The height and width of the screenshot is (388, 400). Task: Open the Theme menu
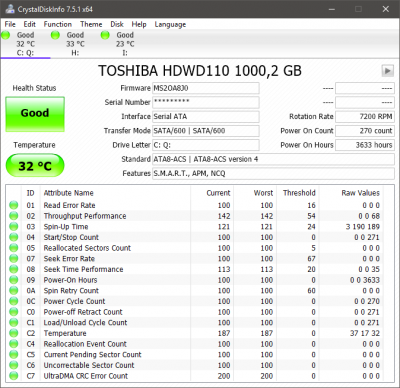click(91, 24)
